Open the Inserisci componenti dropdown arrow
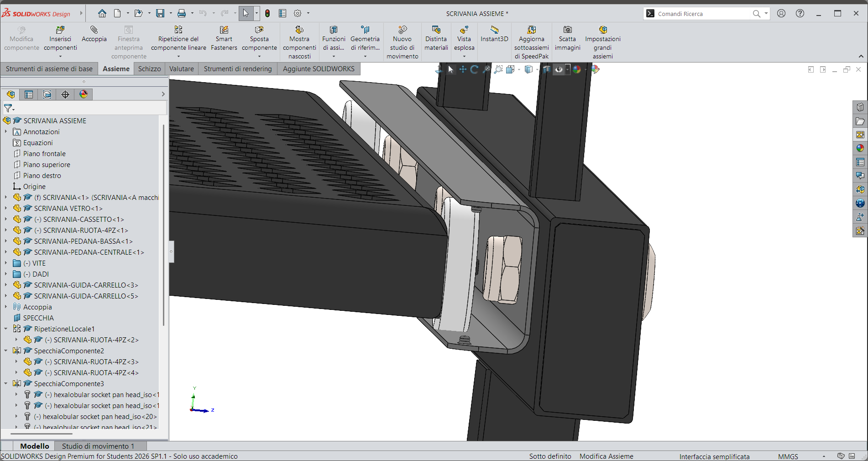 click(x=60, y=57)
